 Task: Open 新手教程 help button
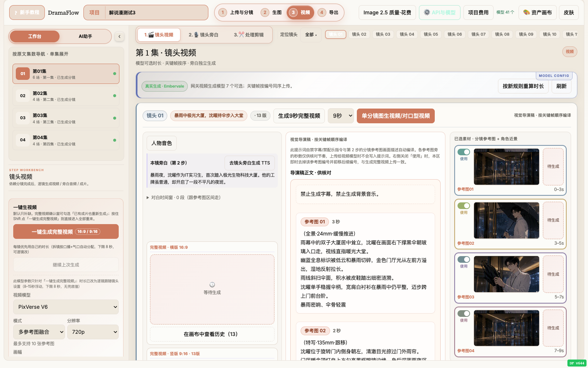pos(27,13)
